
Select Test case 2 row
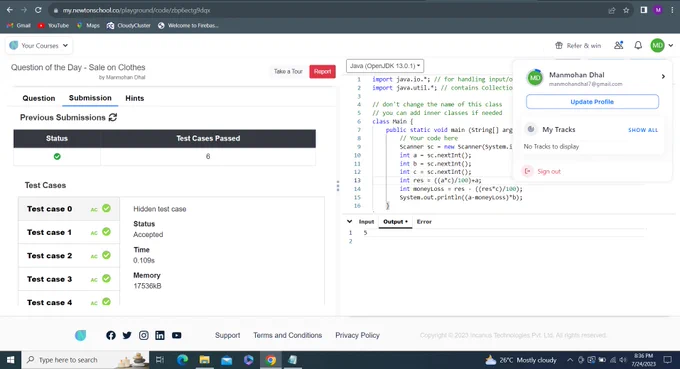point(69,256)
